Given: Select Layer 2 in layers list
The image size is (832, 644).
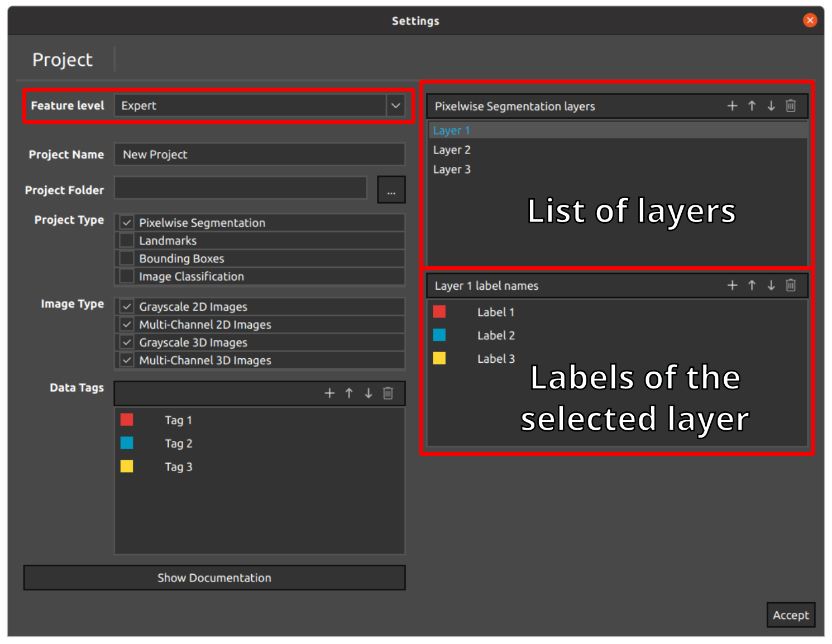Looking at the screenshot, I should (x=618, y=150).
